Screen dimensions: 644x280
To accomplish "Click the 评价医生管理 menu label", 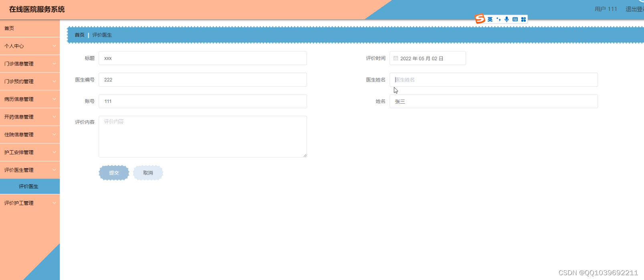I will pyautogui.click(x=19, y=170).
